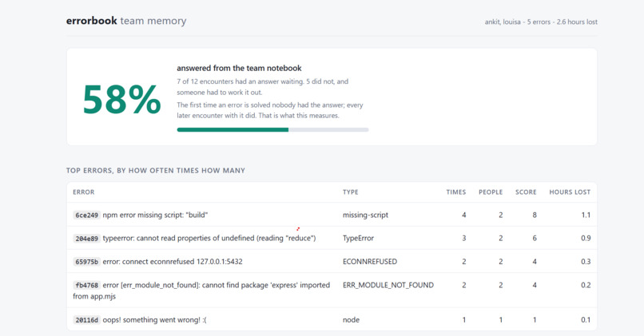Click 'error: connect econnrefused 127.0.0.1:5432' text
Image resolution: width=644 pixels, height=336 pixels.
(x=173, y=262)
